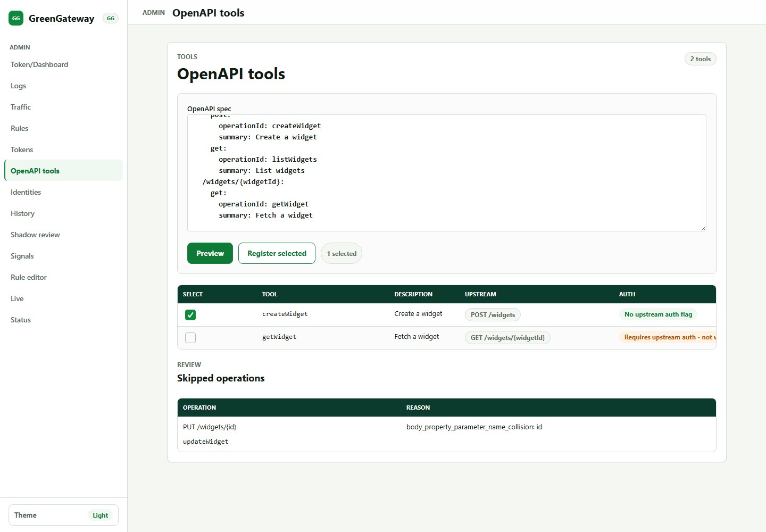
Task: Grab the spec textarea resize handle
Action: pos(703,228)
